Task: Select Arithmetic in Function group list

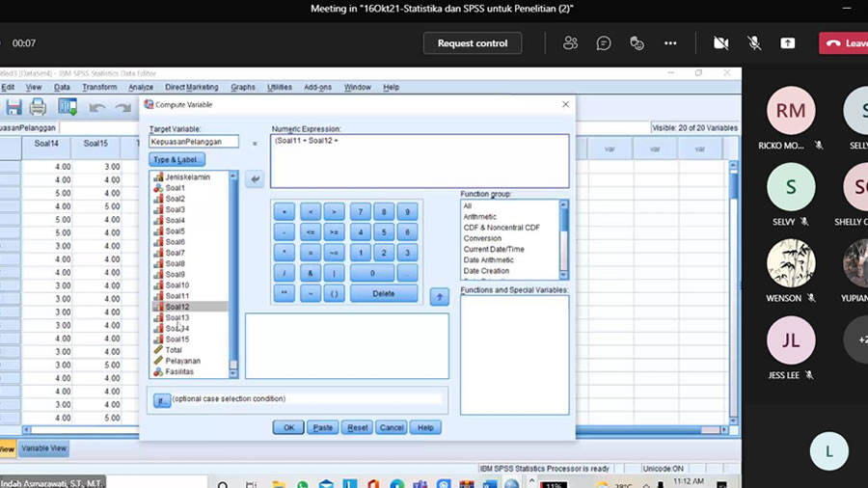Action: click(480, 217)
